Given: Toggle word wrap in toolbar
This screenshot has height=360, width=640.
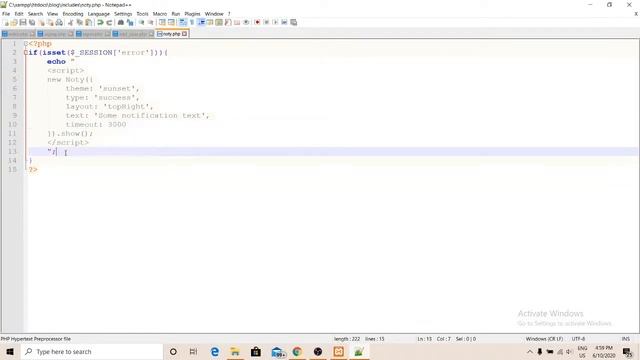Looking at the screenshot, I should (182, 22).
